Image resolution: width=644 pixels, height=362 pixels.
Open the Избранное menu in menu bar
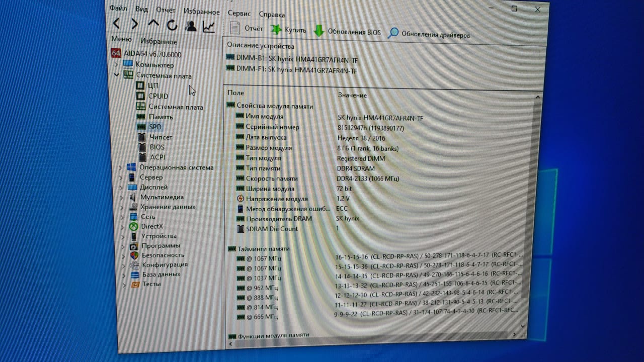point(201,12)
